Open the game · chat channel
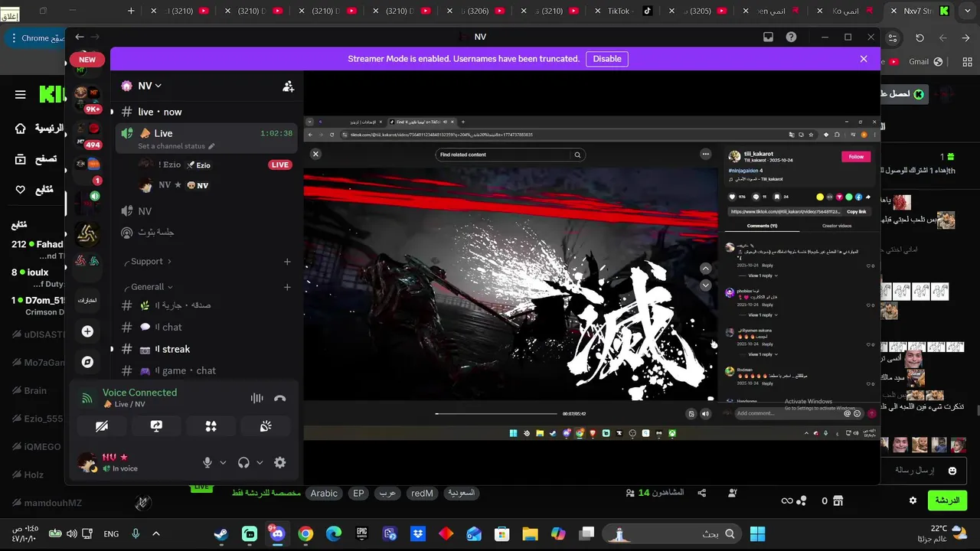This screenshot has width=980, height=551. click(x=206, y=370)
